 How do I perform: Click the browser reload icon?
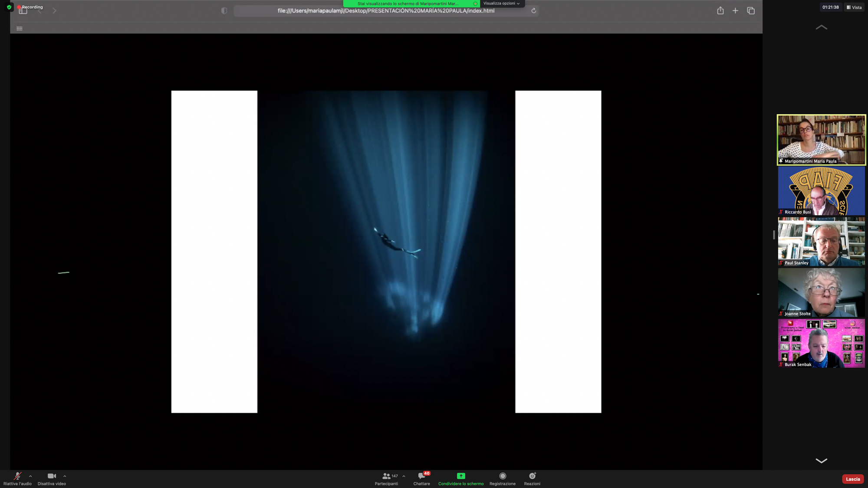[x=533, y=11]
